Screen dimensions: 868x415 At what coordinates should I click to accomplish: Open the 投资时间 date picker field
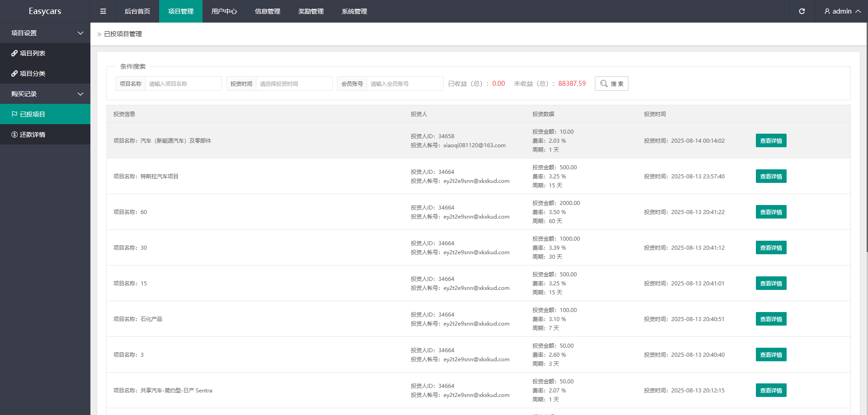pos(294,84)
